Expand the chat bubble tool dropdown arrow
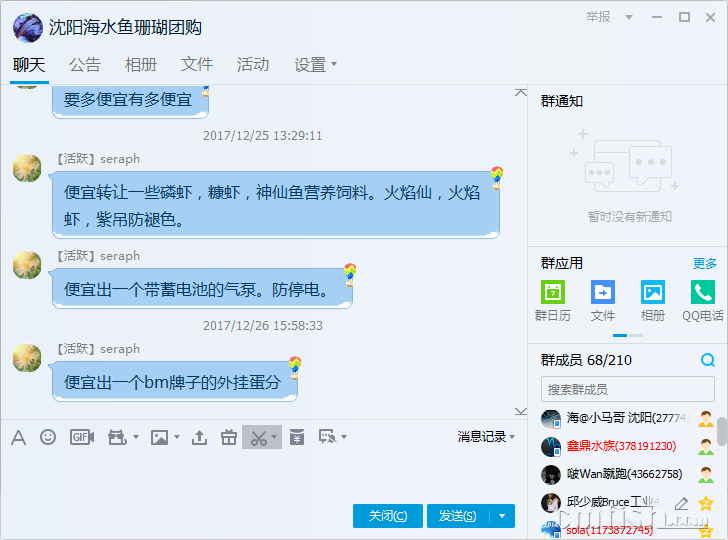Image resolution: width=728 pixels, height=540 pixels. (344, 437)
